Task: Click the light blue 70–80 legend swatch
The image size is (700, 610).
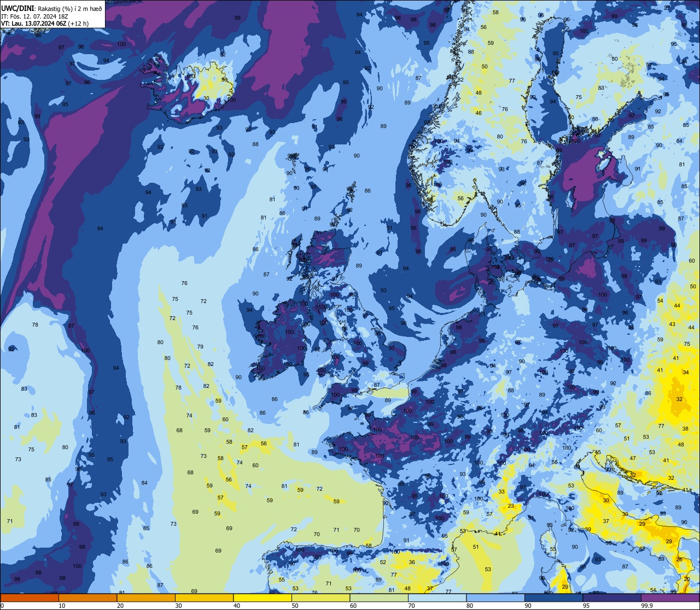Action: pos(437,597)
